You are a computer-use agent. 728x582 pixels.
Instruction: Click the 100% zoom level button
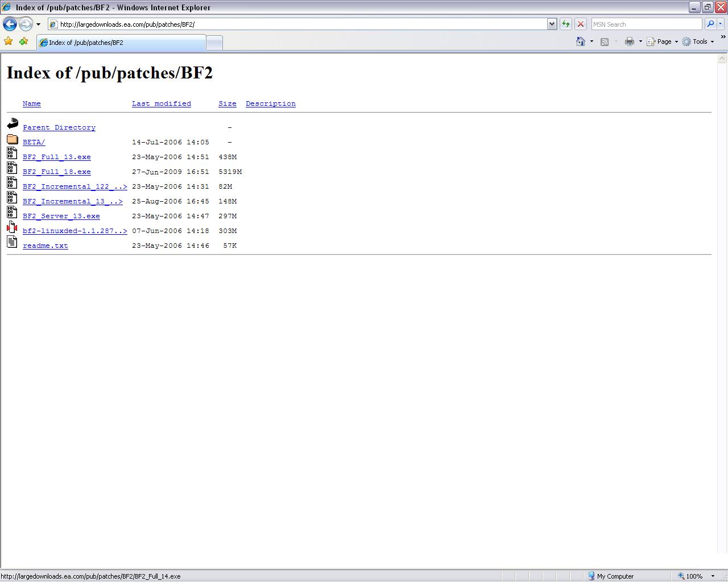(x=691, y=576)
